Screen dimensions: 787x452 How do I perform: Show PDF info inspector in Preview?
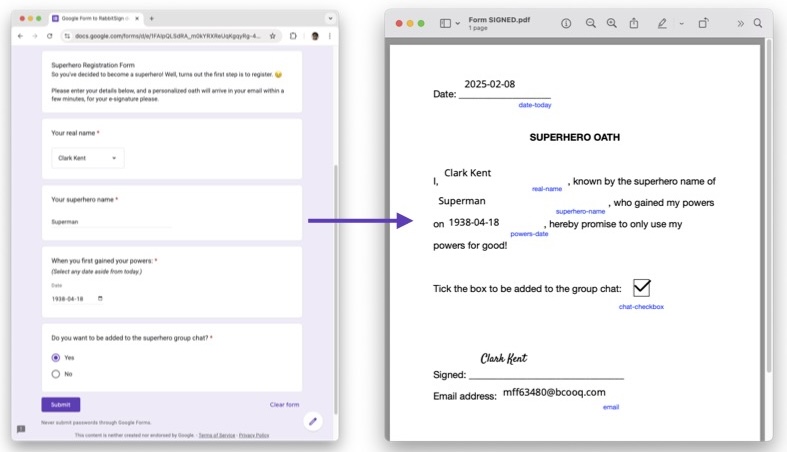(x=566, y=24)
